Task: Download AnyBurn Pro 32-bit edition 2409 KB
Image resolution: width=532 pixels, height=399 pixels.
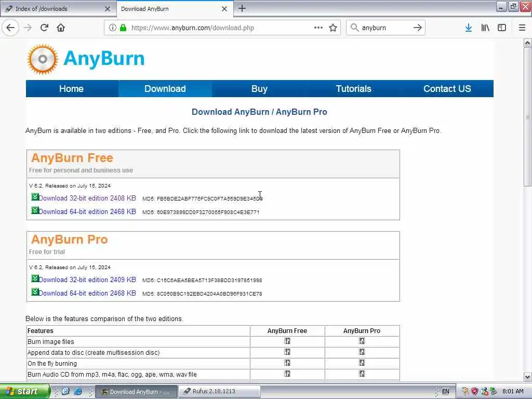Action: pyautogui.click(x=87, y=280)
